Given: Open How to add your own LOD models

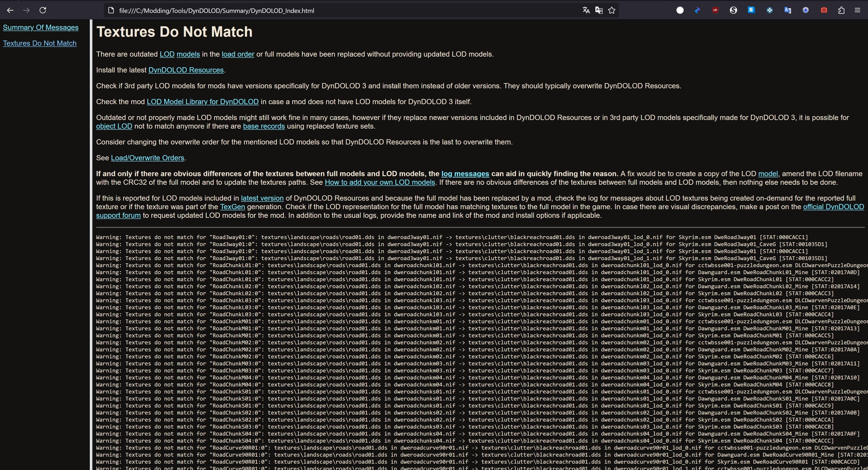Looking at the screenshot, I should [x=380, y=182].
